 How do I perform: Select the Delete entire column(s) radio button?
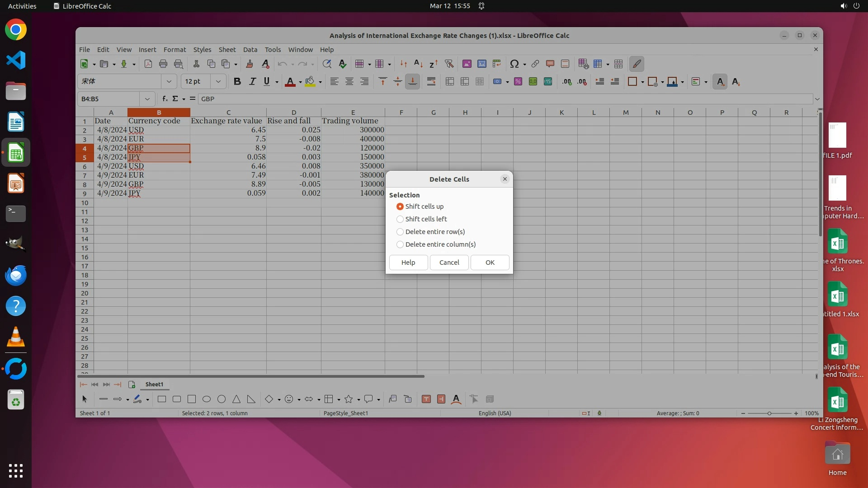pyautogui.click(x=400, y=244)
